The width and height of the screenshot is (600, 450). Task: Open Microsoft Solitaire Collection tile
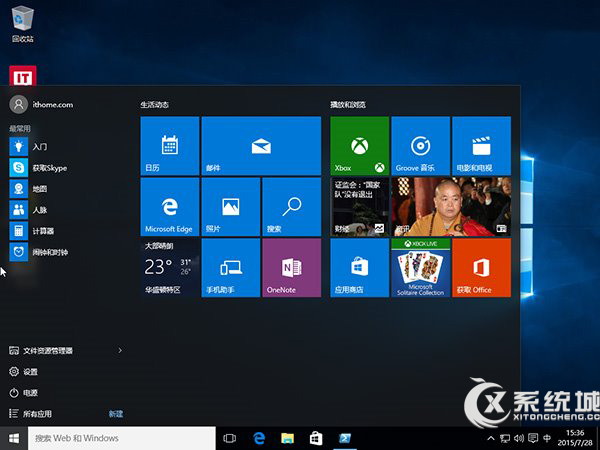pos(421,268)
